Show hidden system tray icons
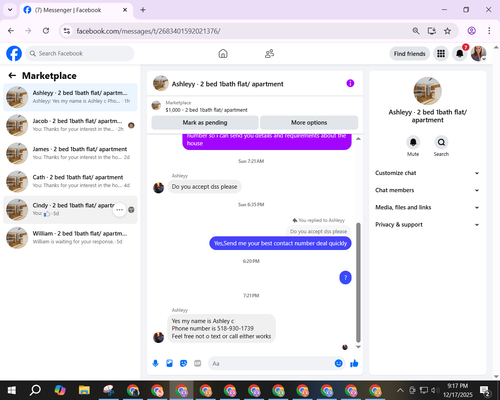 (400, 390)
